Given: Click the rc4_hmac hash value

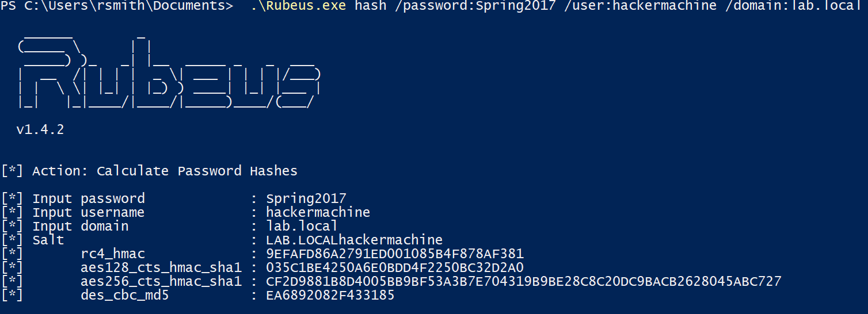Looking at the screenshot, I should (x=395, y=254).
